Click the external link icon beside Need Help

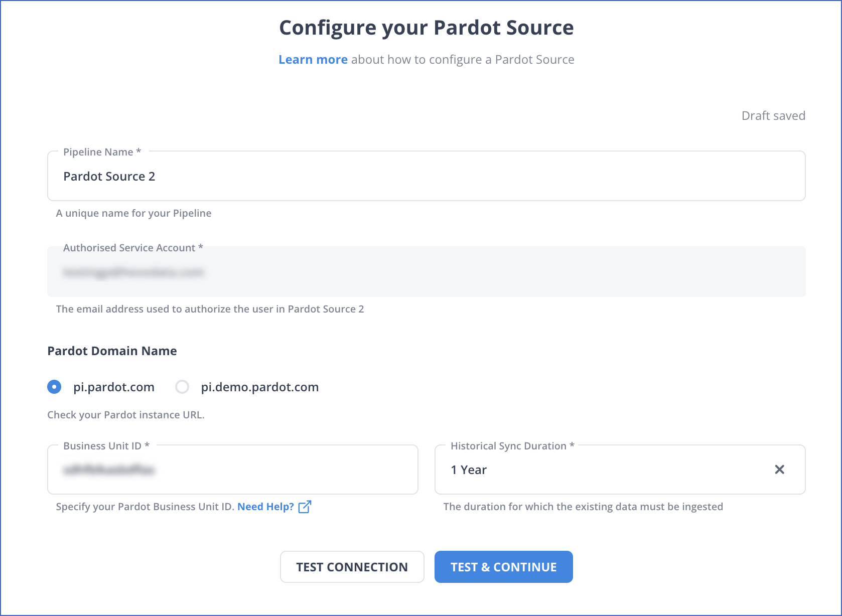tap(305, 507)
